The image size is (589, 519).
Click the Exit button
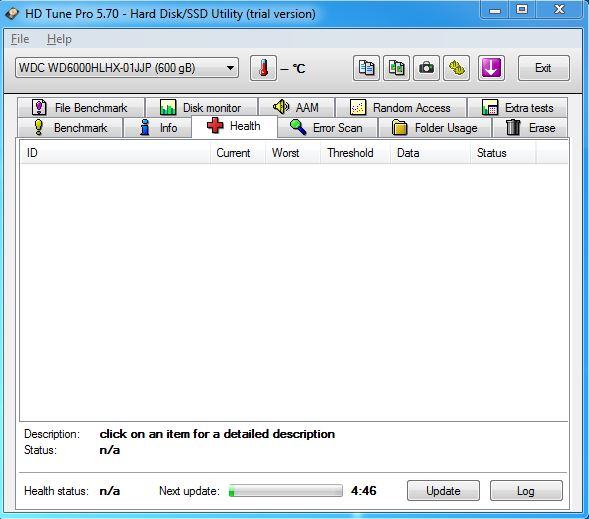click(x=544, y=68)
